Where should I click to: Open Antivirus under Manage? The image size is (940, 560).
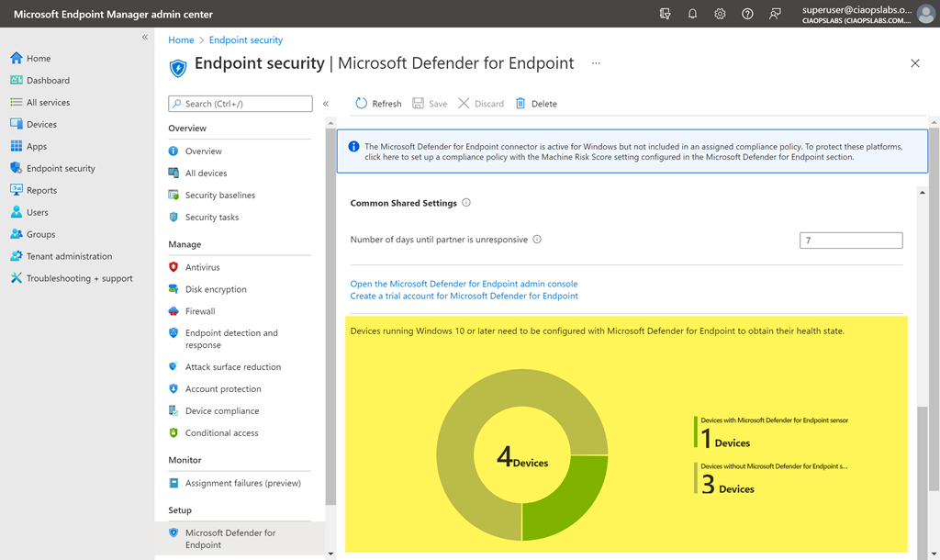pos(202,267)
